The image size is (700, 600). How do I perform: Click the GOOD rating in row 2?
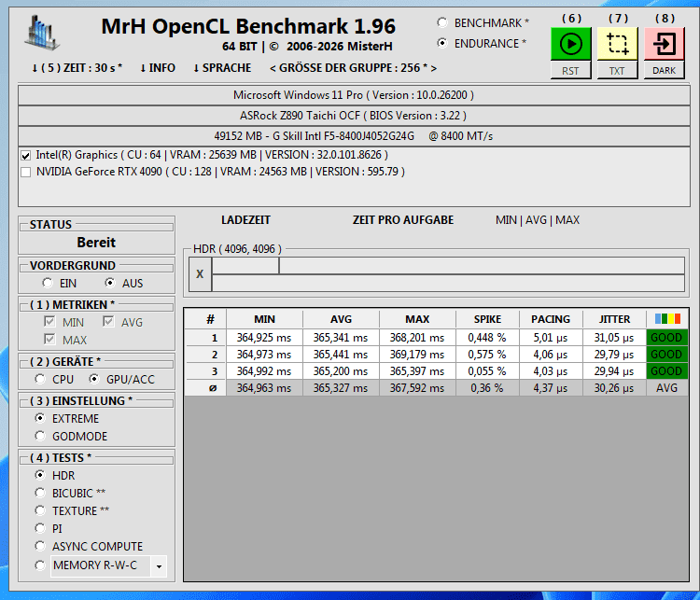[667, 355]
